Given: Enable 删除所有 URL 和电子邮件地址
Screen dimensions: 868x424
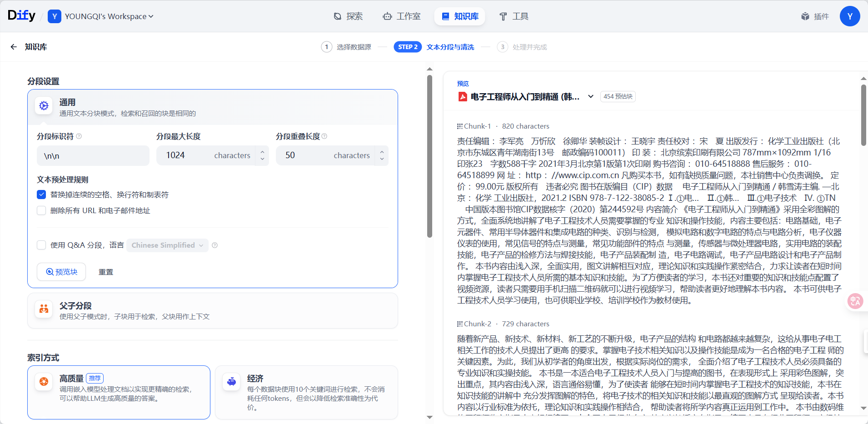Looking at the screenshot, I should click(41, 210).
